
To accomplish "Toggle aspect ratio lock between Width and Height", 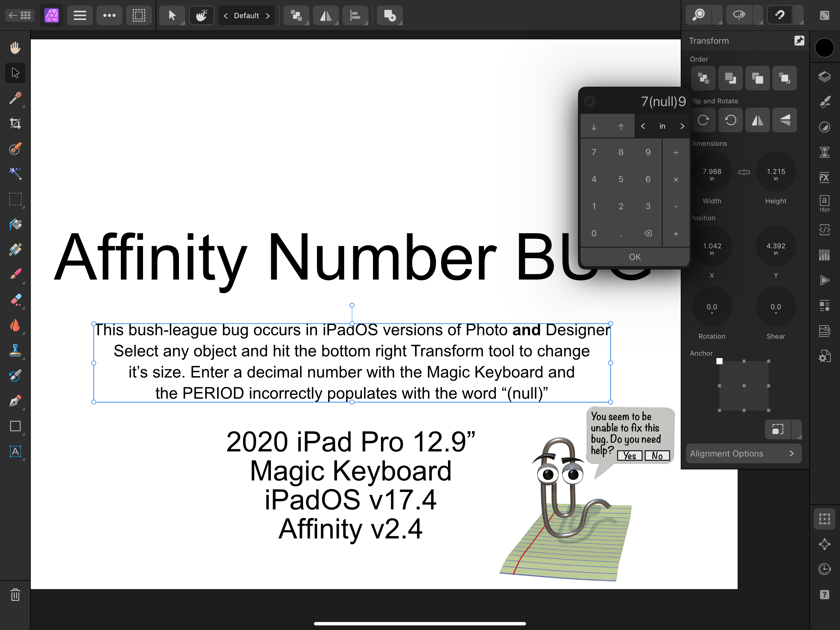I will [744, 172].
